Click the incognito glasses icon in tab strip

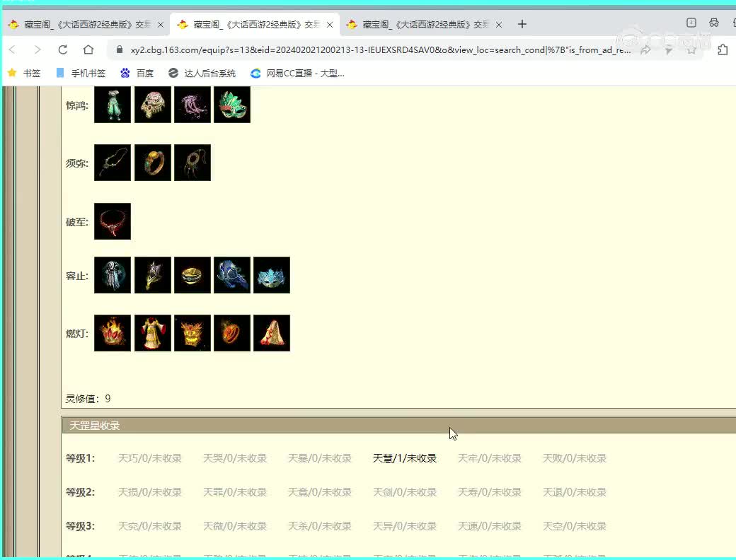click(x=714, y=23)
